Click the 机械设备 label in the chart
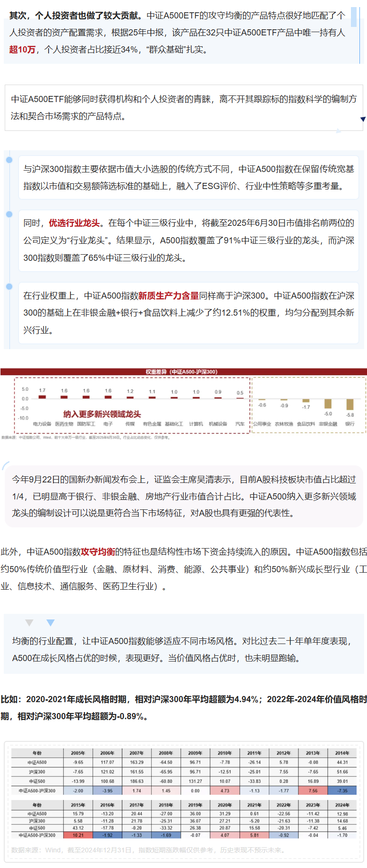367x868 pixels. [218, 424]
